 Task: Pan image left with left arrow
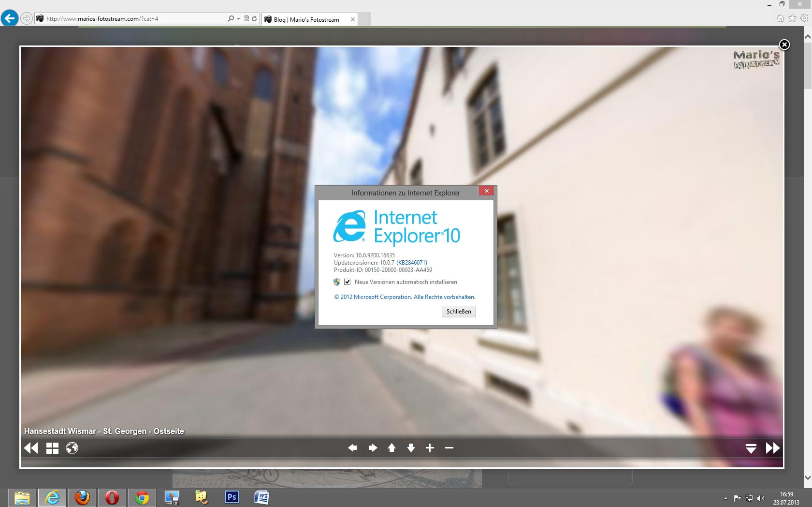352,448
